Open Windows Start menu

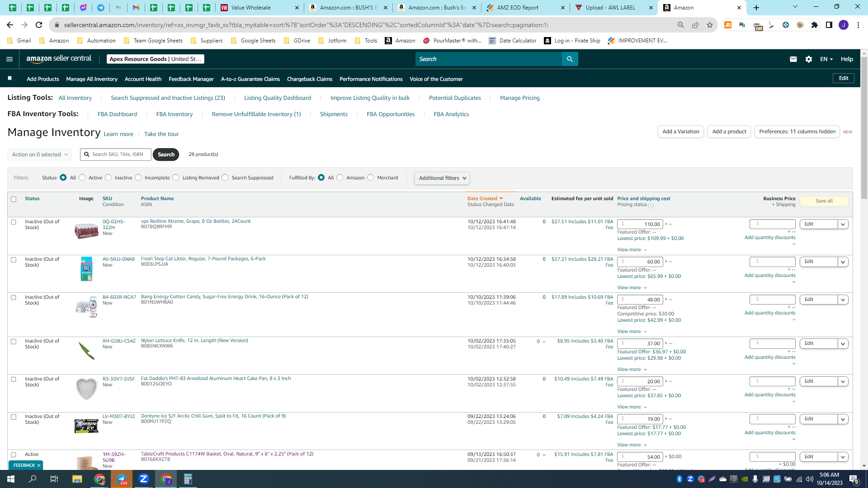click(x=11, y=479)
